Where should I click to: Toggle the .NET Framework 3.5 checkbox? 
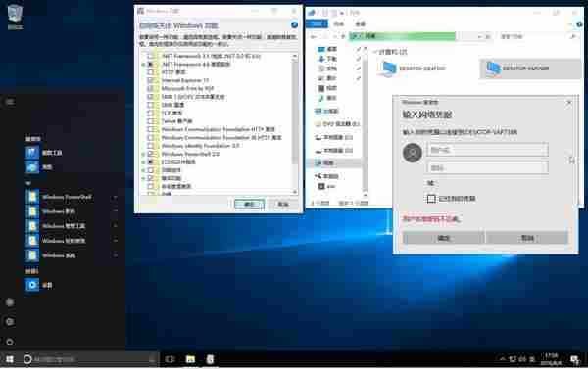click(151, 56)
